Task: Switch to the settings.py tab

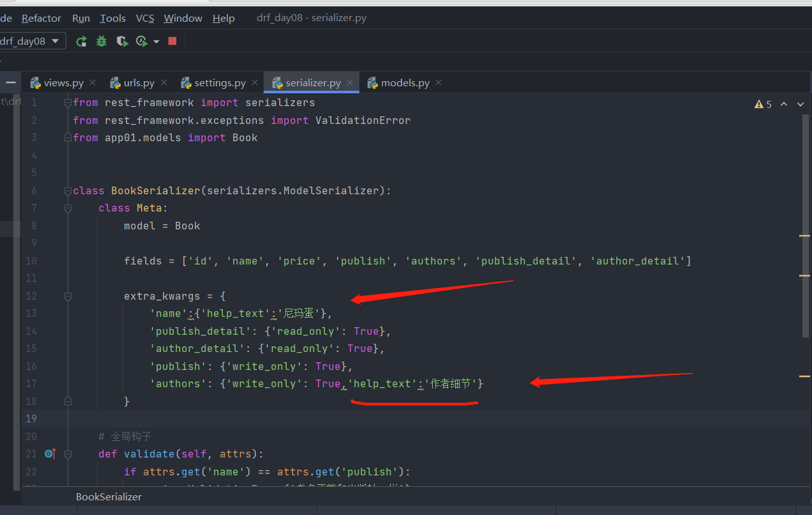Action: click(220, 82)
